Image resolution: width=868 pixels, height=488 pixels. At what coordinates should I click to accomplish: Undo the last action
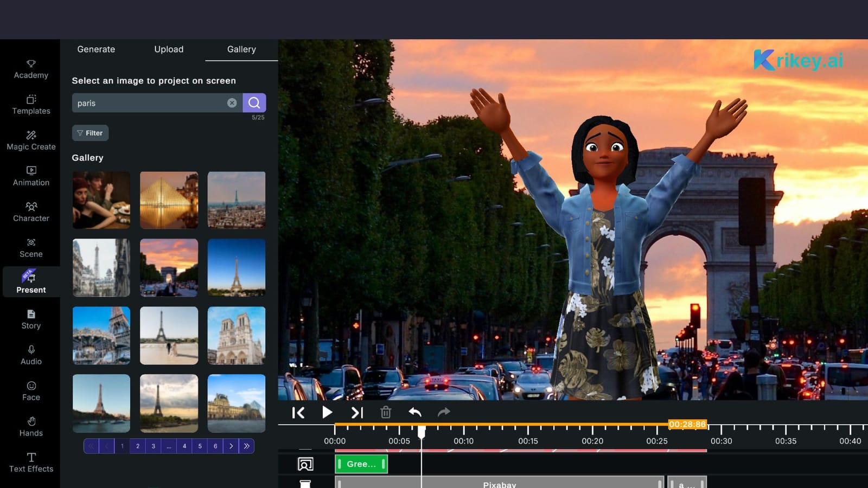[415, 413]
